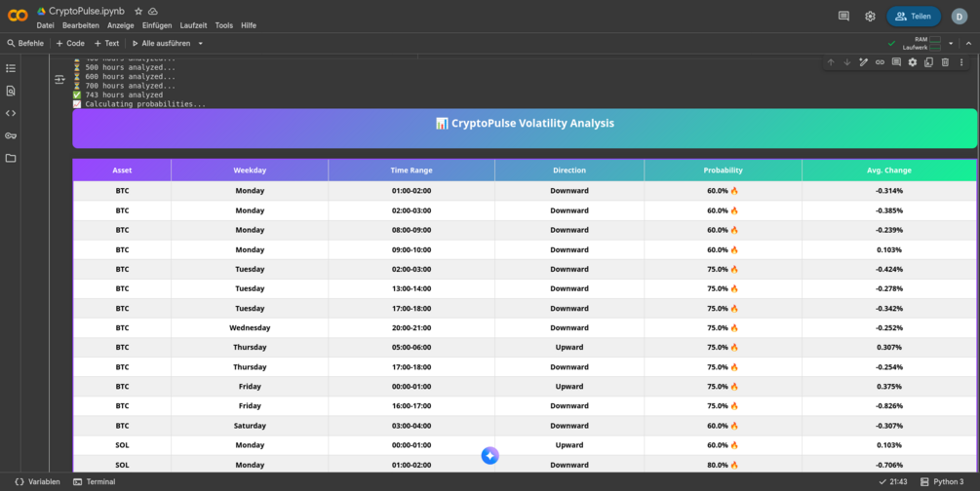Add a new Code cell
This screenshot has width=980, height=491.
pos(70,43)
